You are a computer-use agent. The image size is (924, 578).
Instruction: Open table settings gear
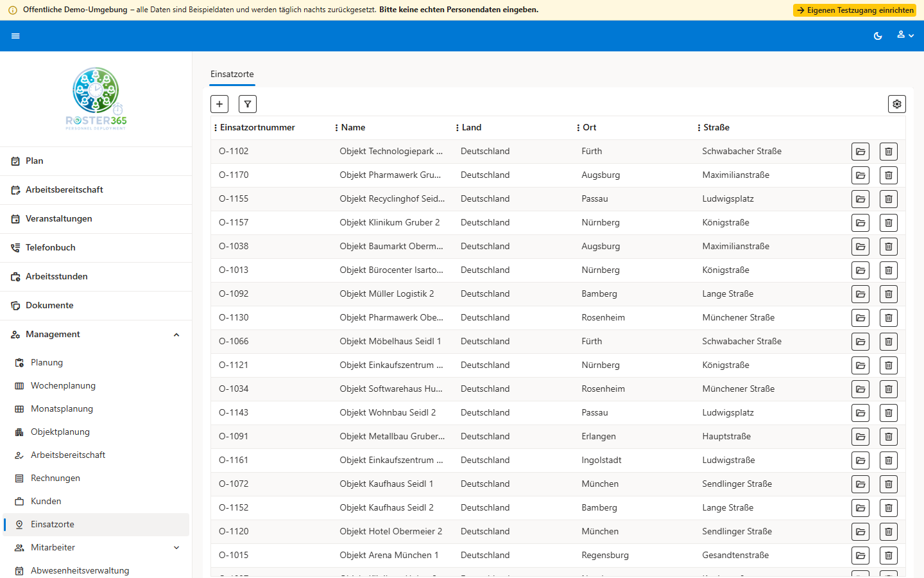pos(897,104)
